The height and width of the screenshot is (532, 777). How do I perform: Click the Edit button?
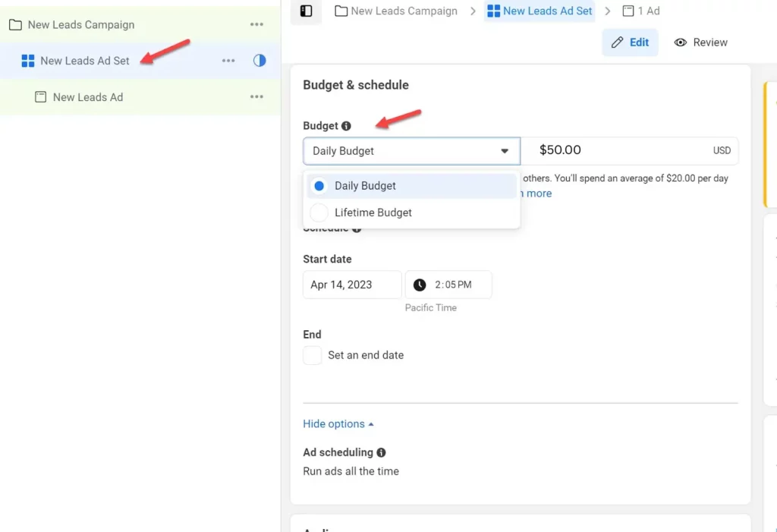tap(630, 42)
